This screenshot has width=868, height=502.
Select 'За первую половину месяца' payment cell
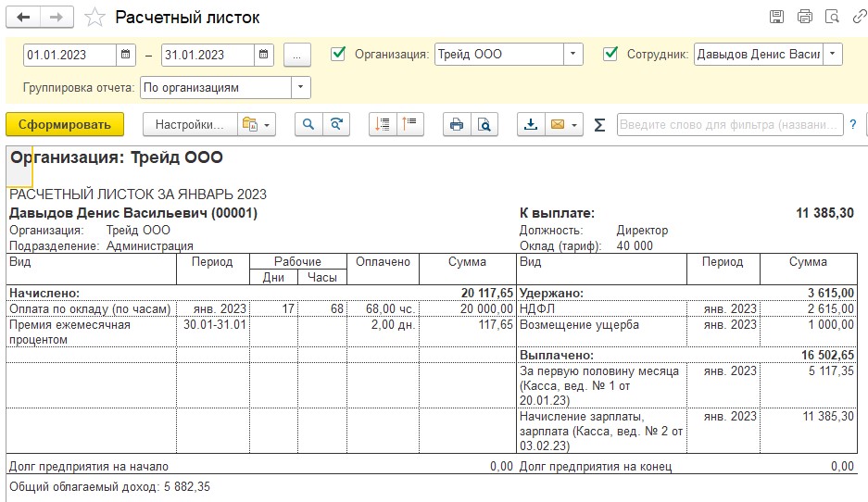[x=601, y=386]
